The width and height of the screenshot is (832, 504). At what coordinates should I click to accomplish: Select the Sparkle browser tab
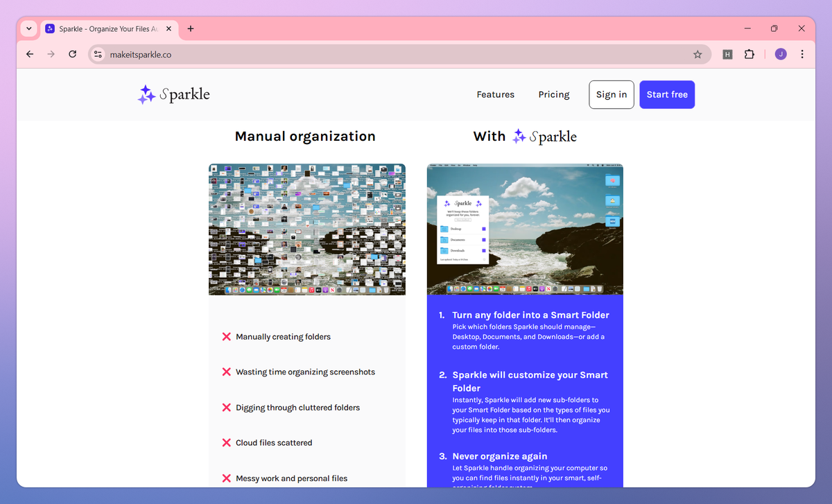[x=110, y=28]
